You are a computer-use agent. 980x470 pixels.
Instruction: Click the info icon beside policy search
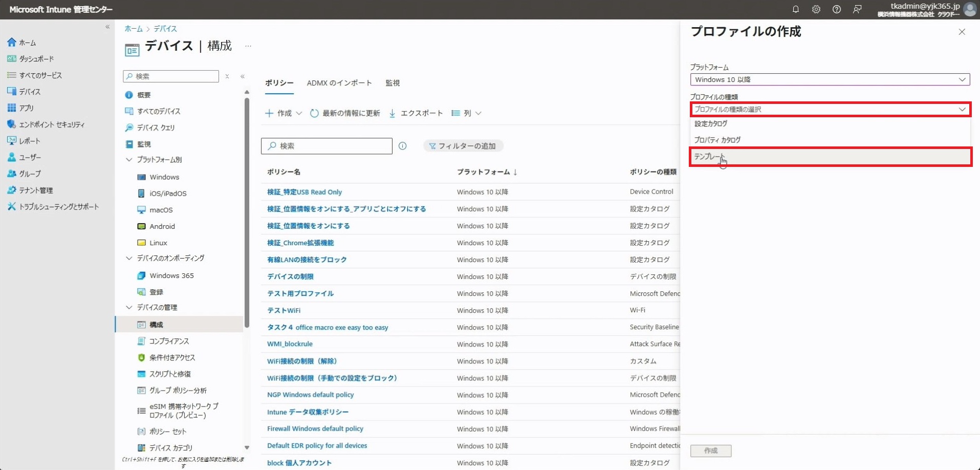[x=403, y=146]
